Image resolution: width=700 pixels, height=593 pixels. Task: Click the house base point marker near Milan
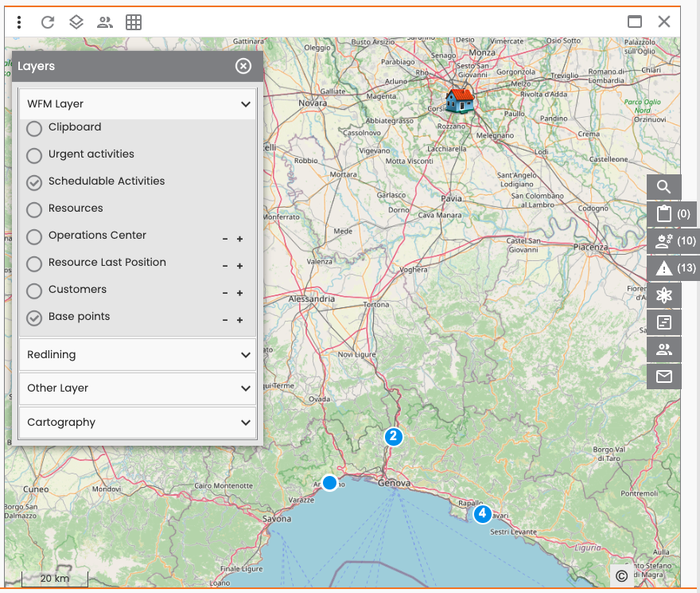pyautogui.click(x=460, y=100)
